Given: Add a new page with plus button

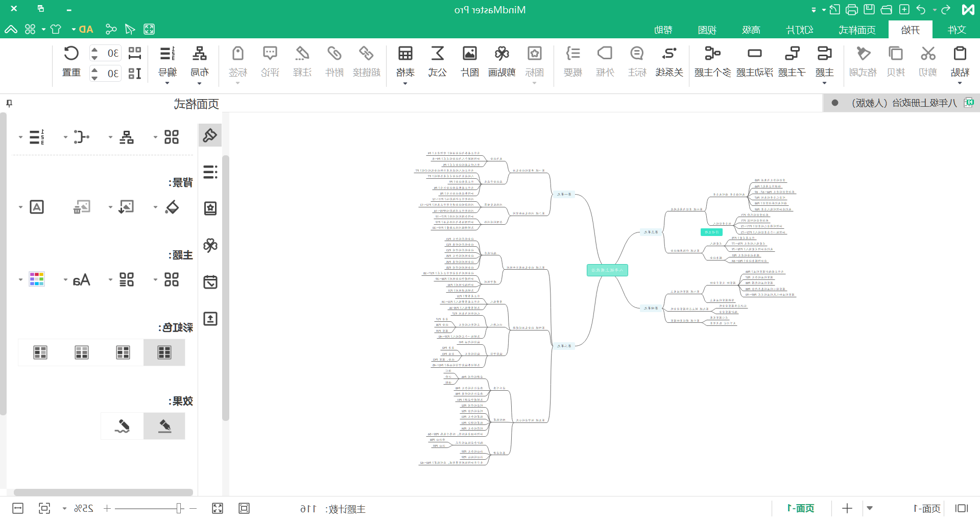Looking at the screenshot, I should pos(847,508).
